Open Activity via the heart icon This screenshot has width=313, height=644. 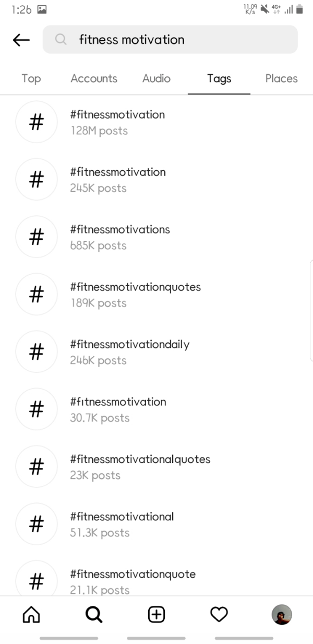coord(219,615)
